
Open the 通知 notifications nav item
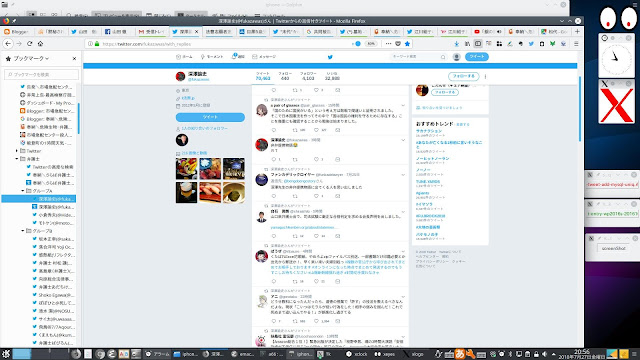click(x=238, y=57)
